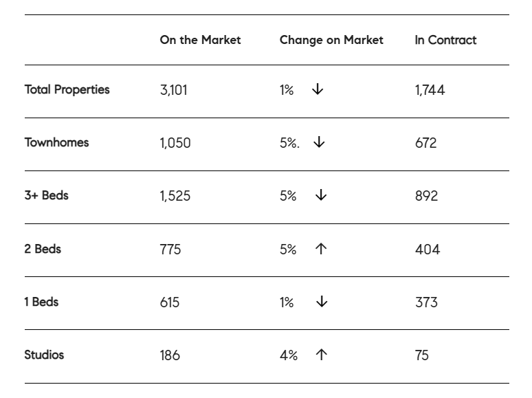Click the up arrow in Studios row

pyautogui.click(x=321, y=355)
